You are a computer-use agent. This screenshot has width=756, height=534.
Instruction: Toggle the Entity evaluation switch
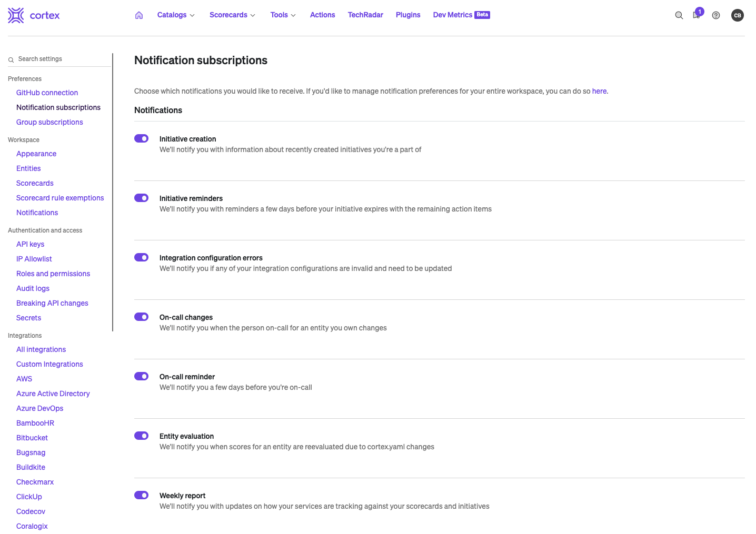click(x=141, y=436)
